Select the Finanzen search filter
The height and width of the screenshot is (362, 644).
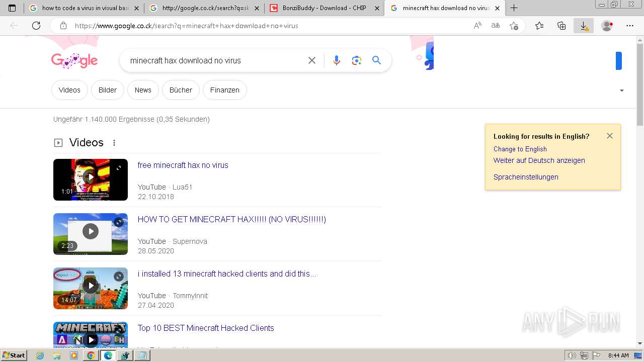click(225, 90)
